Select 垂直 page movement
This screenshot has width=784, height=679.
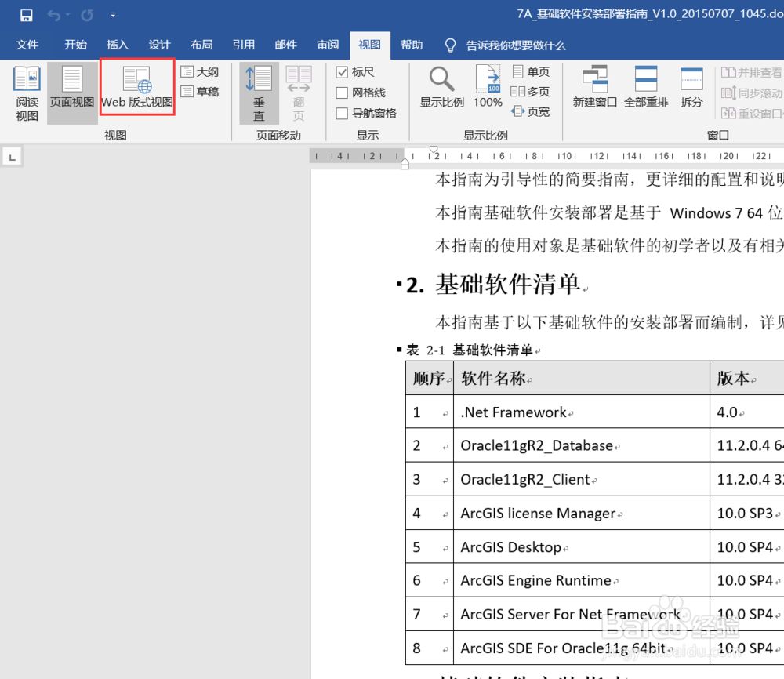(259, 93)
